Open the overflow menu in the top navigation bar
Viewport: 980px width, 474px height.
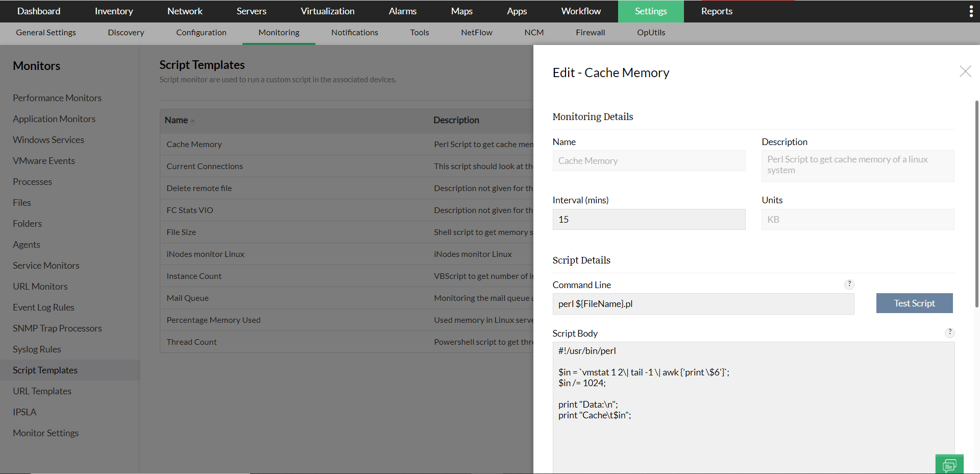coord(971,11)
